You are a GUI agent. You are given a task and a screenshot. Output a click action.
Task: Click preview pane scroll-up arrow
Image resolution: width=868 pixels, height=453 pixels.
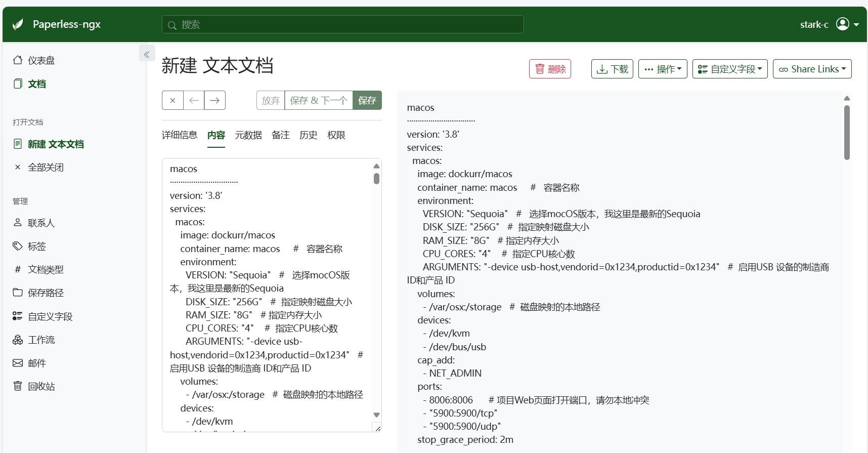coord(847,98)
